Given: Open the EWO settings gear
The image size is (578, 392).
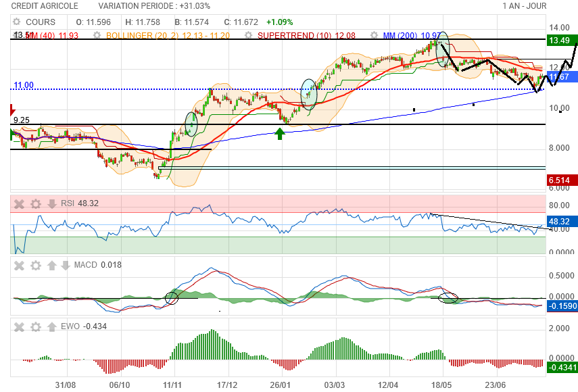Looking at the screenshot, I should (x=36, y=327).
